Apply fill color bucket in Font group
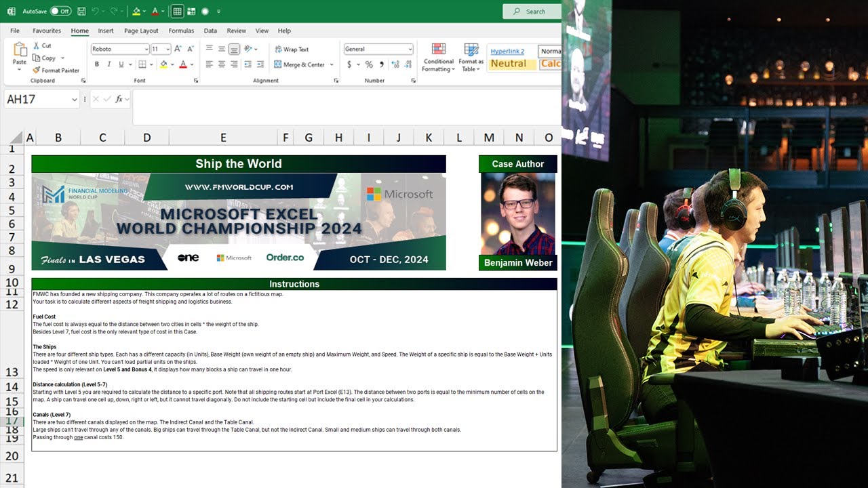The width and height of the screenshot is (868, 488). pos(163,64)
